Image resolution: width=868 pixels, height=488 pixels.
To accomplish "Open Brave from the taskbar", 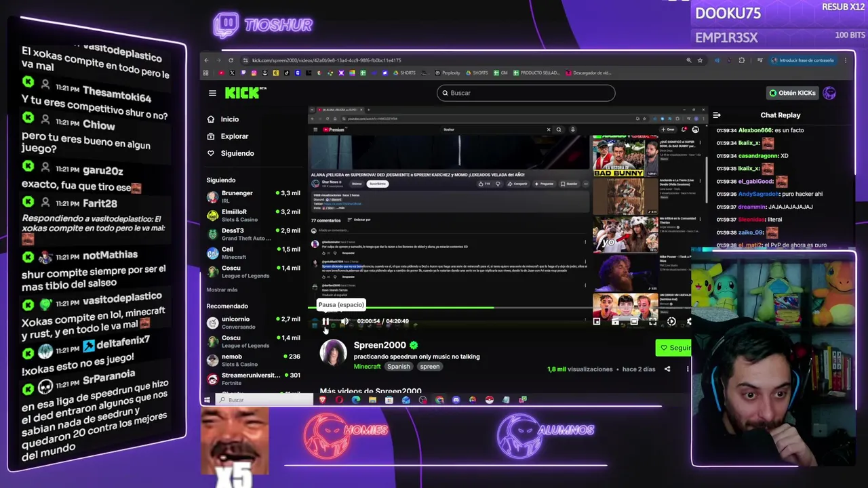I will 323,400.
